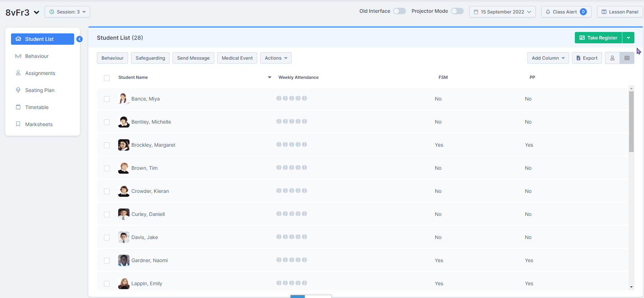This screenshot has width=644, height=298.
Task: Open the Take Register arrow dropdown
Action: [x=628, y=38]
